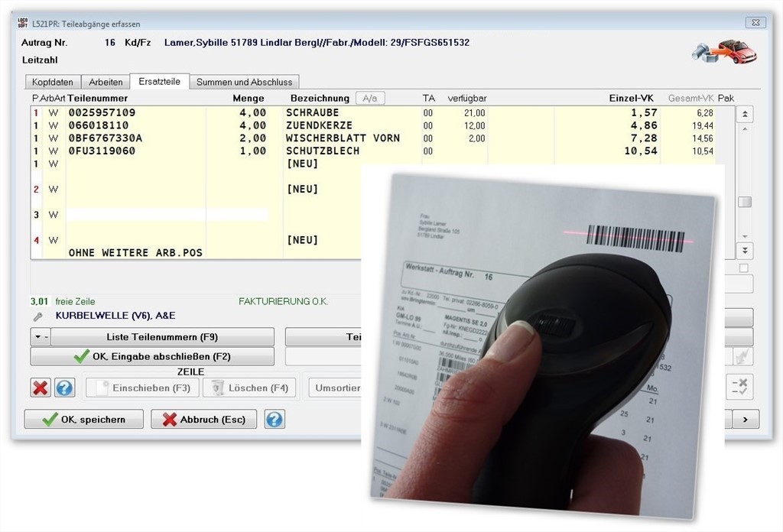
Task: Click help icon next to Abbruch button
Action: (274, 419)
